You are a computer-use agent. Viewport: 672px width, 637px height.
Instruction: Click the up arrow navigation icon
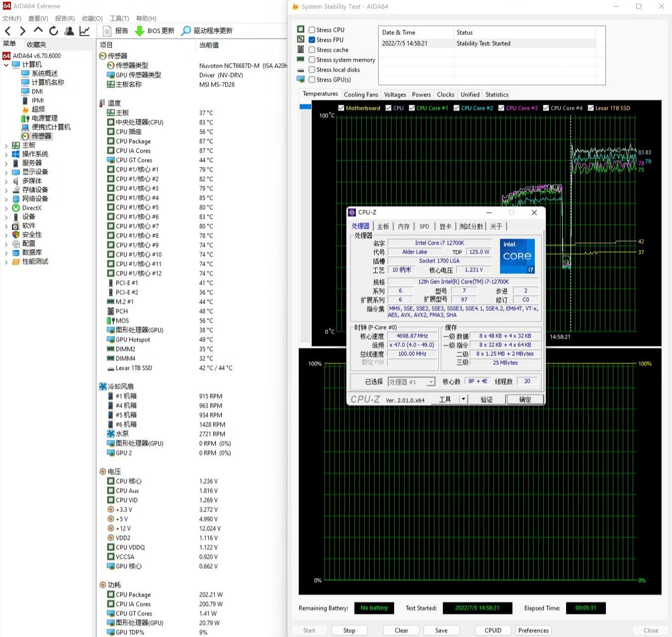(x=38, y=31)
